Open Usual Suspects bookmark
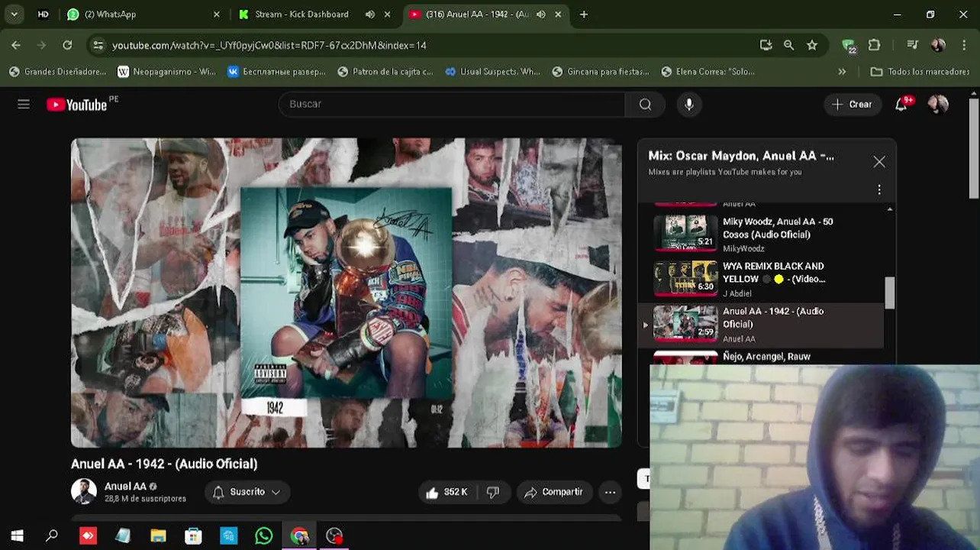Viewport: 980px width, 550px height. [493, 72]
